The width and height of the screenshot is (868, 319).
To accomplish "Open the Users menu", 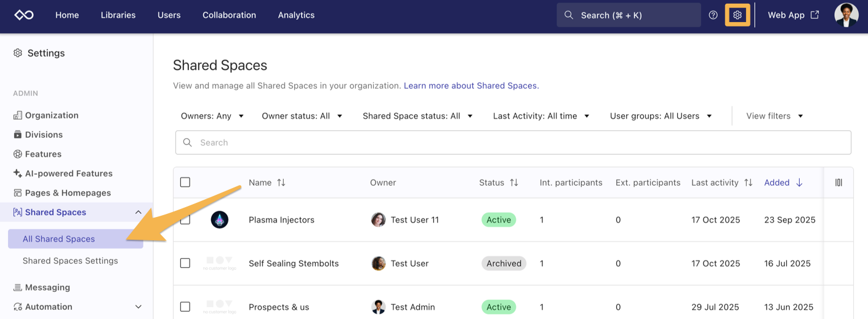I will click(169, 15).
